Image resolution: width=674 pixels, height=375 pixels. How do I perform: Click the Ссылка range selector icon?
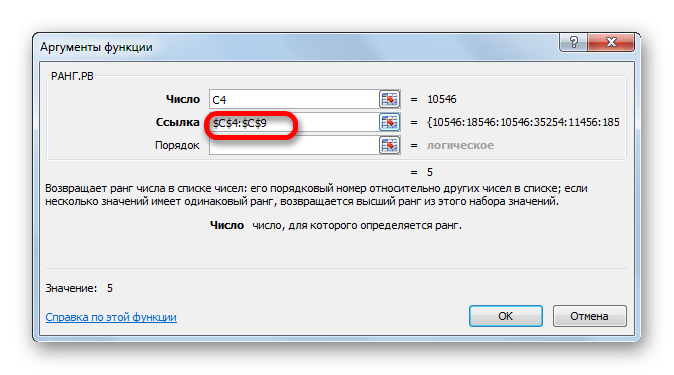click(389, 122)
